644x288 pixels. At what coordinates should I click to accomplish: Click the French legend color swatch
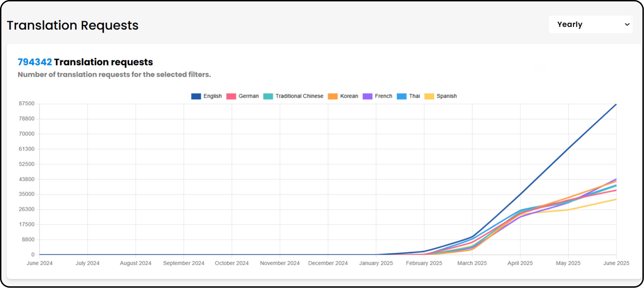[x=367, y=96]
